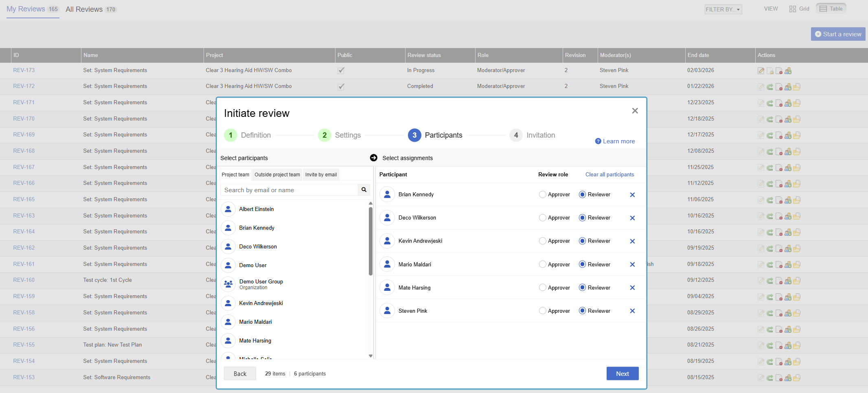Click the remove-document icon for REV-171
Viewport: 868px width, 393px height.
[x=779, y=103]
